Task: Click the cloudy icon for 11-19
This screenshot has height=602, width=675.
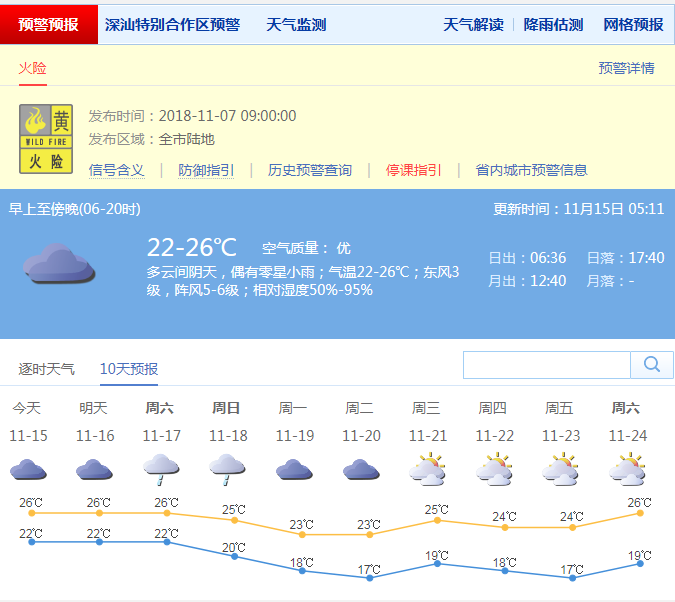Action: coord(293,468)
